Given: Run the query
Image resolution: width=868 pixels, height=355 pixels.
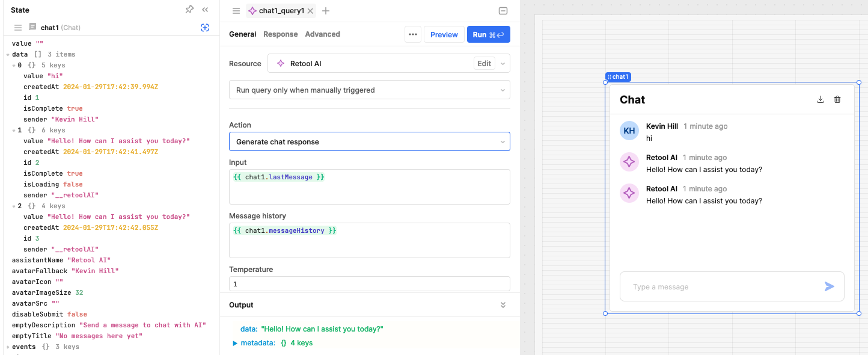Looking at the screenshot, I should coord(489,34).
